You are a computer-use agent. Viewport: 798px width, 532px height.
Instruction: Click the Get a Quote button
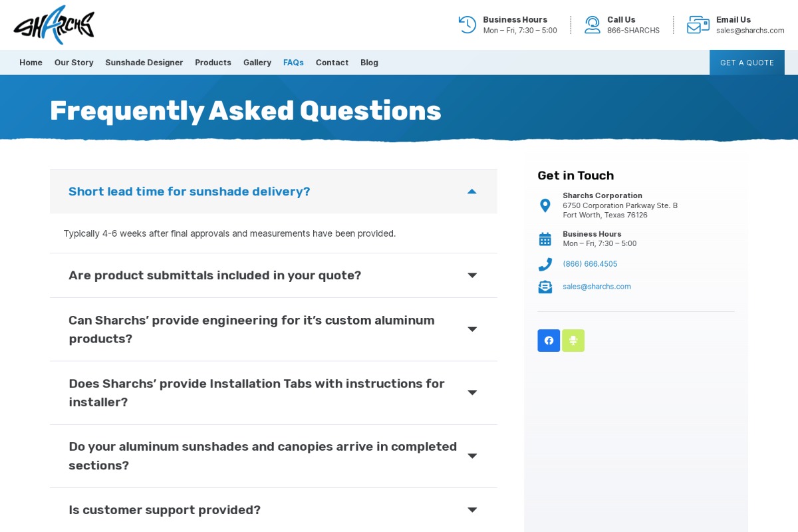coord(747,63)
